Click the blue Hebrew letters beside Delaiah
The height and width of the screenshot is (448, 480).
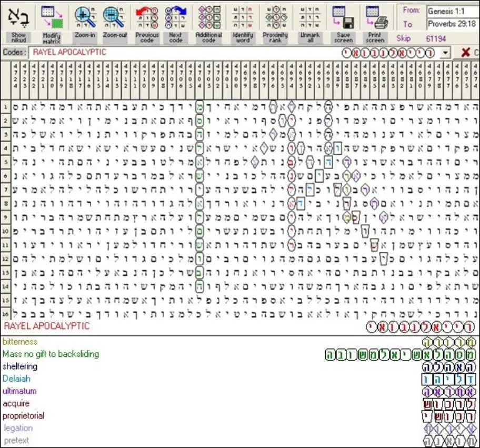coord(449,380)
